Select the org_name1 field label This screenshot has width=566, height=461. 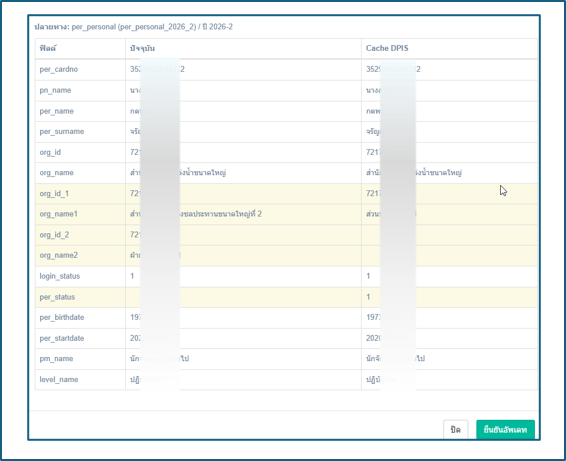pos(58,214)
